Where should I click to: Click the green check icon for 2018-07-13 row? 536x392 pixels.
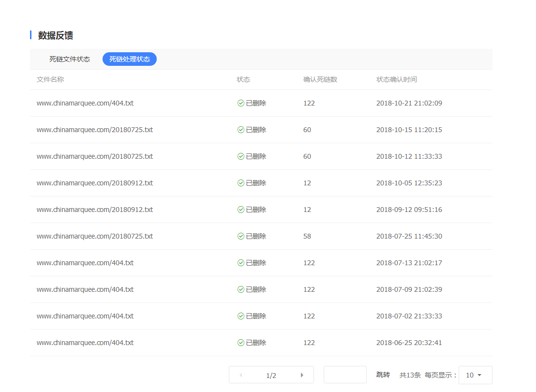[241, 263]
